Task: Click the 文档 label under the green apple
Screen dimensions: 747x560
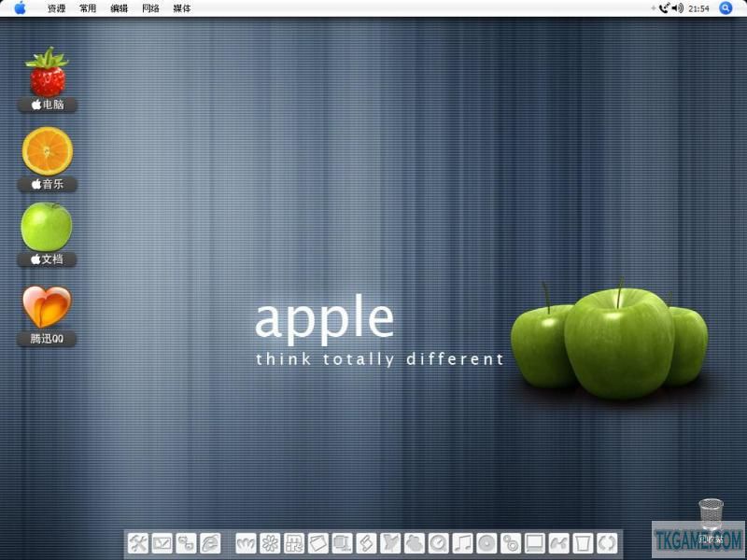Action: pyautogui.click(x=48, y=259)
